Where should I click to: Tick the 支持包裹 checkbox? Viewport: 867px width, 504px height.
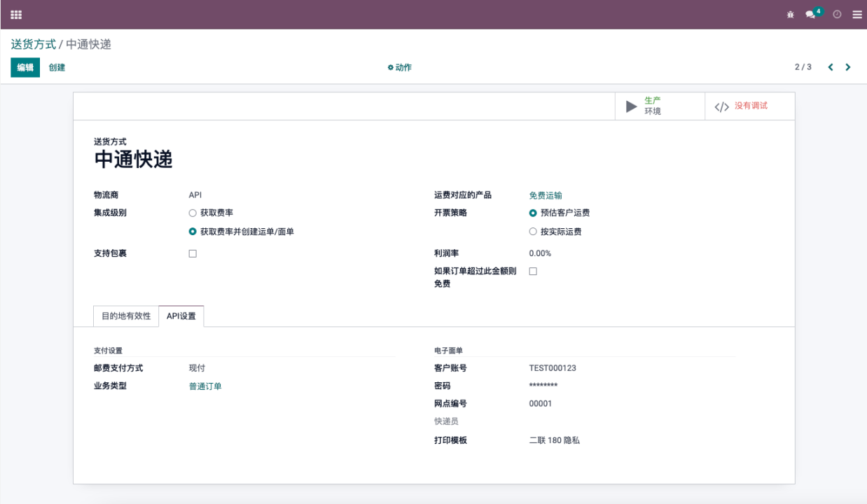[193, 253]
